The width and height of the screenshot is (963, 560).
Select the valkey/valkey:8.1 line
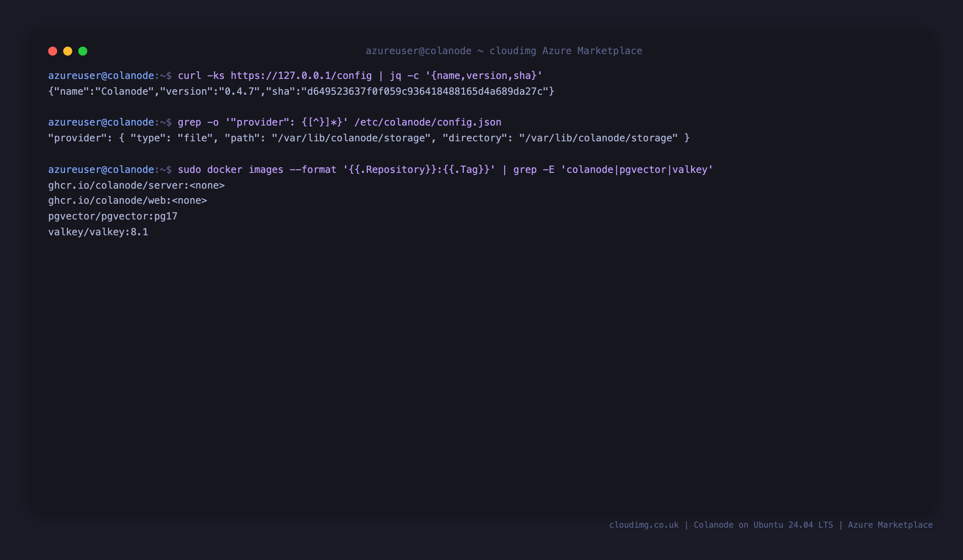pyautogui.click(x=98, y=232)
